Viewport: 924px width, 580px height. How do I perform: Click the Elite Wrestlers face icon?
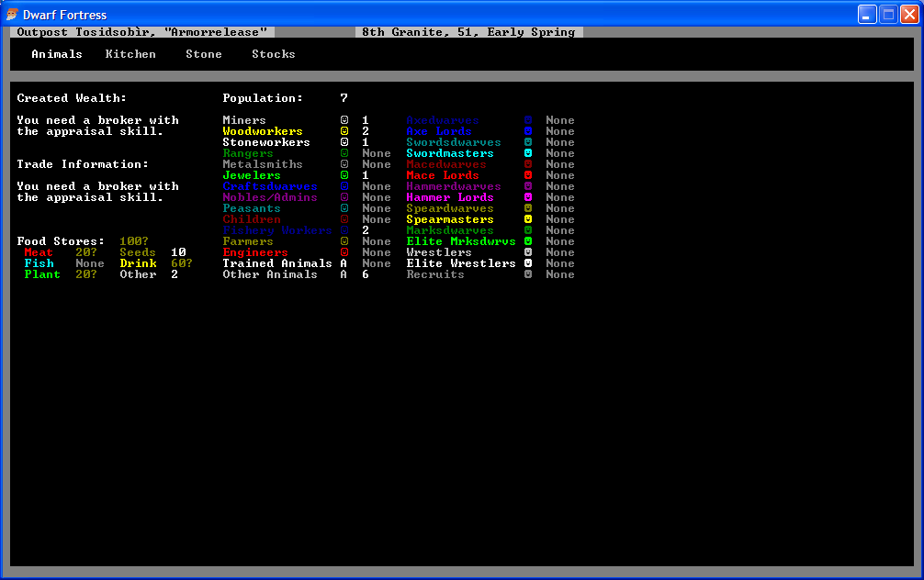coord(528,263)
